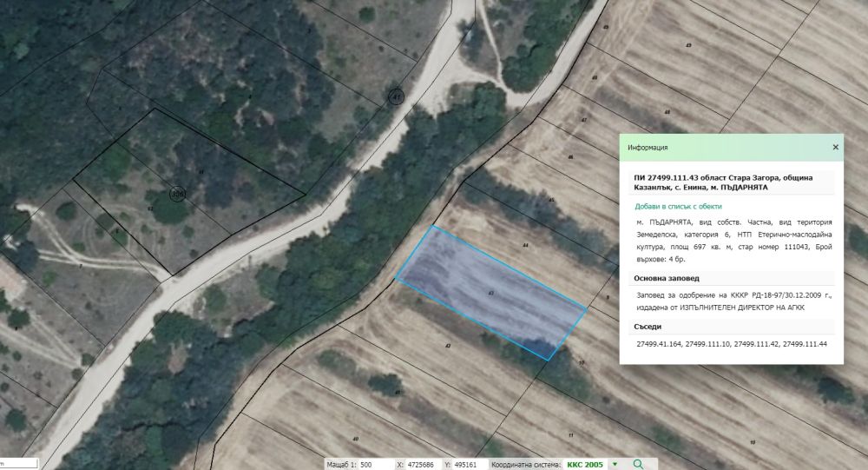Click the X coordinate field 4725686
The image size is (868, 470).
[x=421, y=464]
